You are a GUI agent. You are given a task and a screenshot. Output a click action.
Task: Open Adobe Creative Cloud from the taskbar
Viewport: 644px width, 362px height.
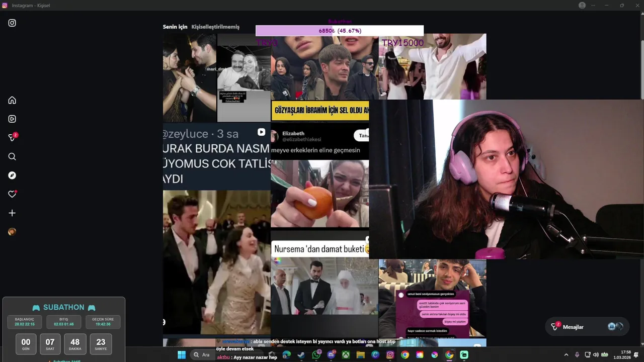[420, 355]
